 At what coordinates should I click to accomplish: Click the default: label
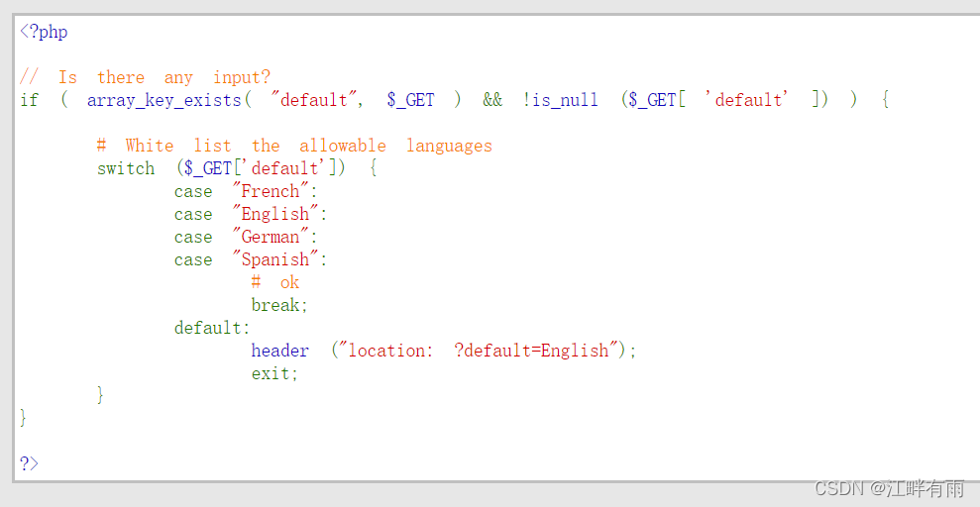[x=212, y=329]
